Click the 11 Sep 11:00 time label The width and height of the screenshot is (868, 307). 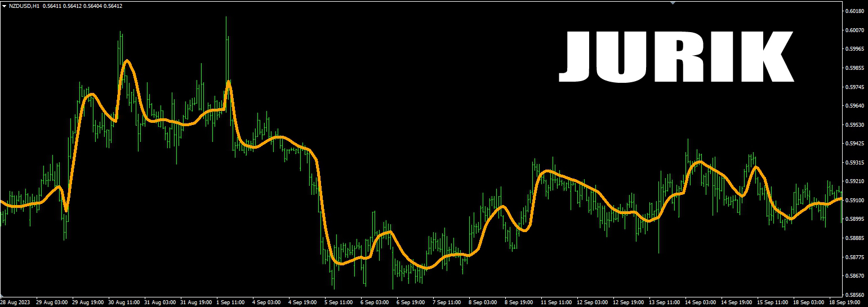557,302
